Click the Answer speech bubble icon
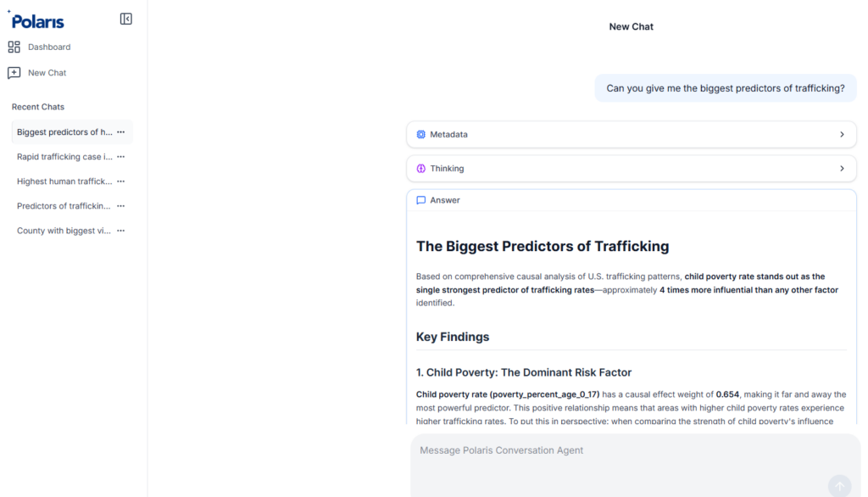868x497 pixels. tap(421, 201)
